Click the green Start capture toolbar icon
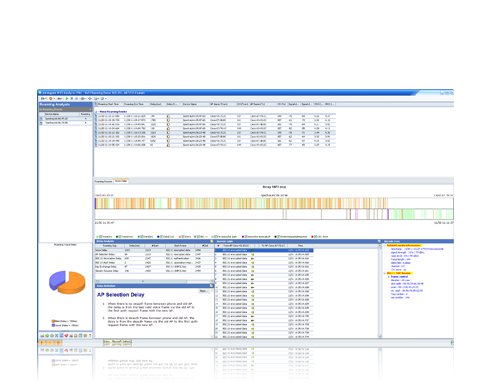The width and height of the screenshot is (488, 385). [67, 98]
